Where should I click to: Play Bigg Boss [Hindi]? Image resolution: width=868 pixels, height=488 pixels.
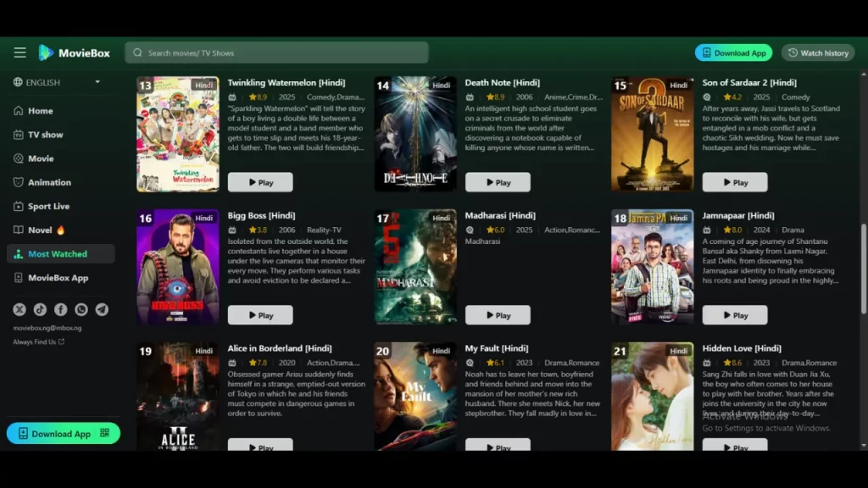click(260, 315)
